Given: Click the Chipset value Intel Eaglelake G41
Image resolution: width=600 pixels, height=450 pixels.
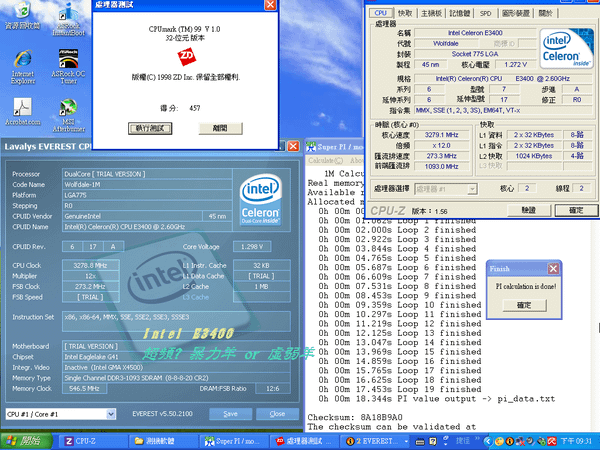Looking at the screenshot, I should (176, 357).
